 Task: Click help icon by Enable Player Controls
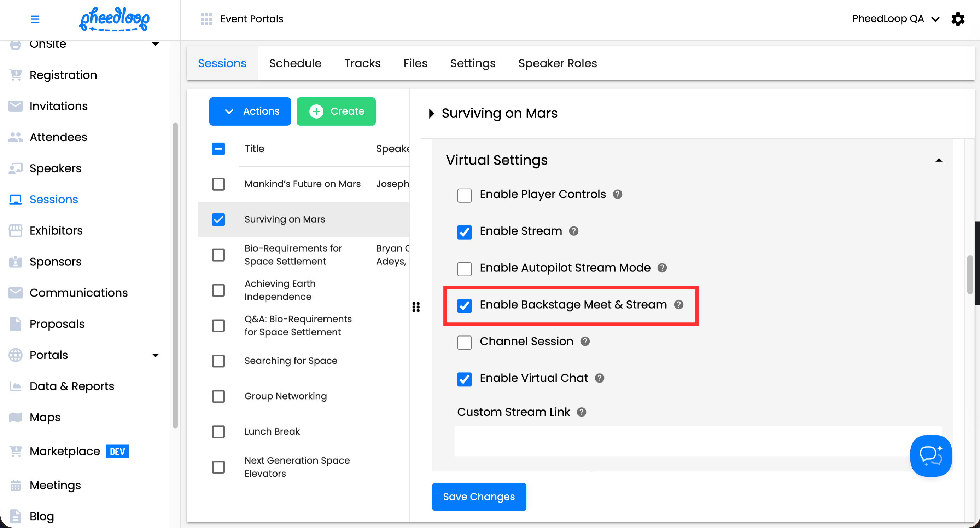click(x=617, y=195)
